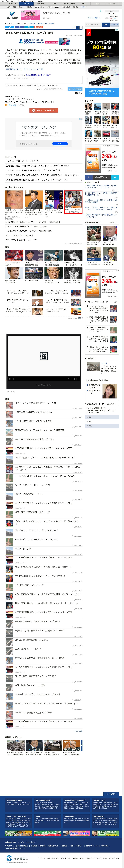Open the 写真・動画 navigation tab
Screen dimensions: 124x868
tap(40, 4)
